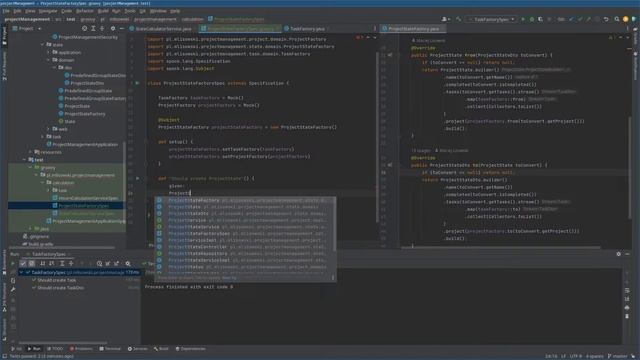Click Sort by duration icon in test runner toolbar
This screenshot has height=360, width=640.
coord(52,264)
